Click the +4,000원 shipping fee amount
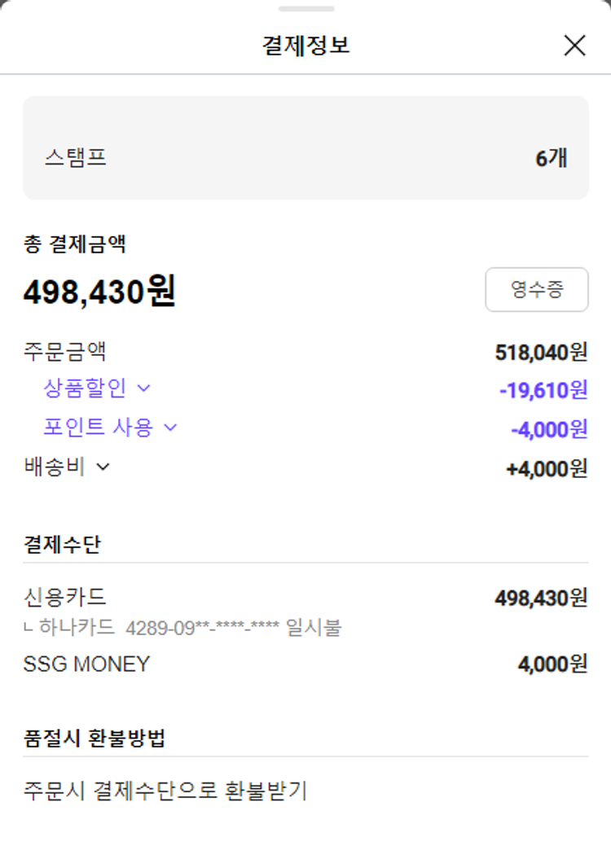Image resolution: width=611 pixels, height=868 pixels. tap(547, 469)
